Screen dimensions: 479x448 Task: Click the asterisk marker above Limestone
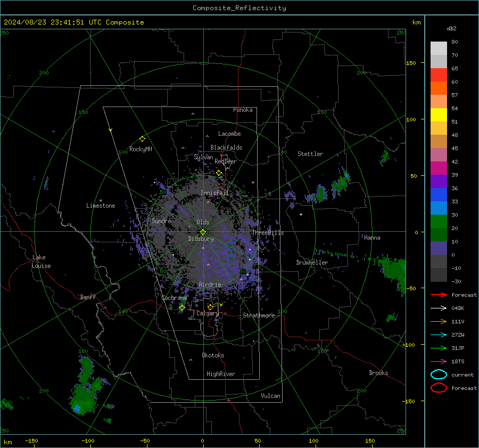coord(101,201)
